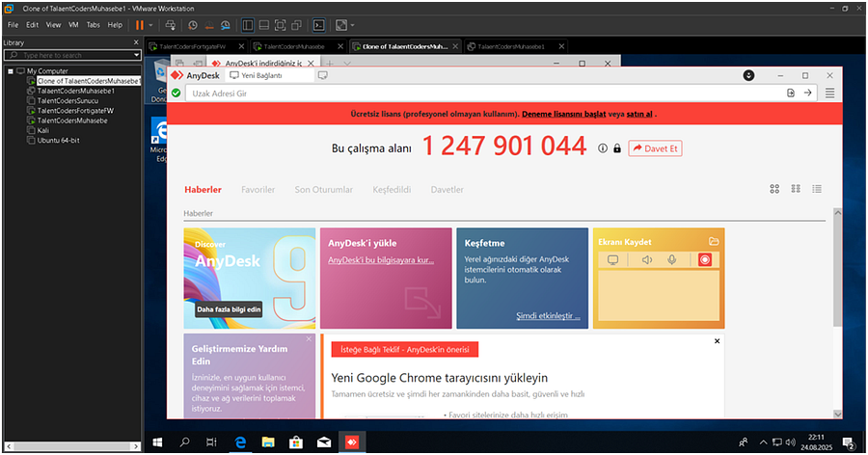Open the File menu in VMware
This screenshot has height=455, width=868.
pyautogui.click(x=13, y=25)
